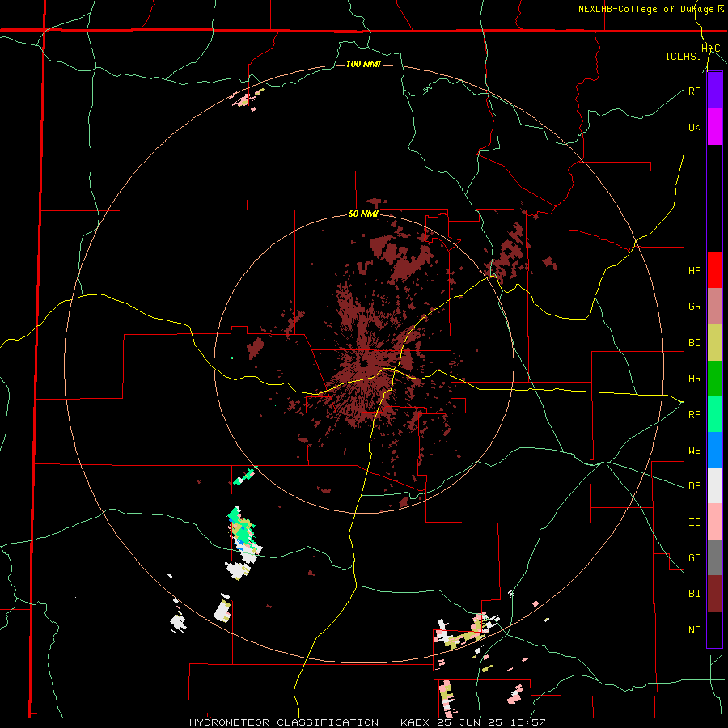Click the WS legend label
This screenshot has width=728, height=728.
pos(694,451)
